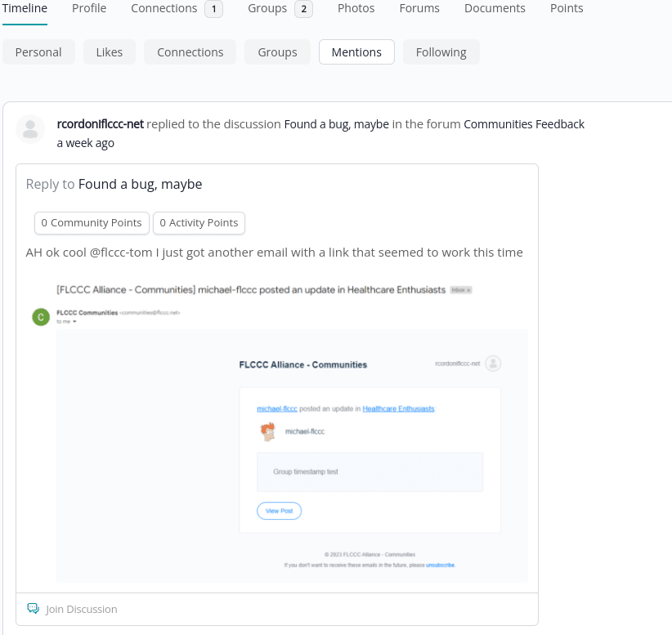Click the grey user avatar in the email header

tap(493, 364)
